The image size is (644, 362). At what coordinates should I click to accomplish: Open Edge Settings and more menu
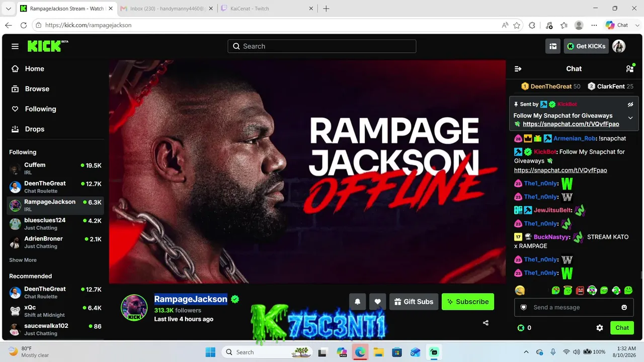594,25
